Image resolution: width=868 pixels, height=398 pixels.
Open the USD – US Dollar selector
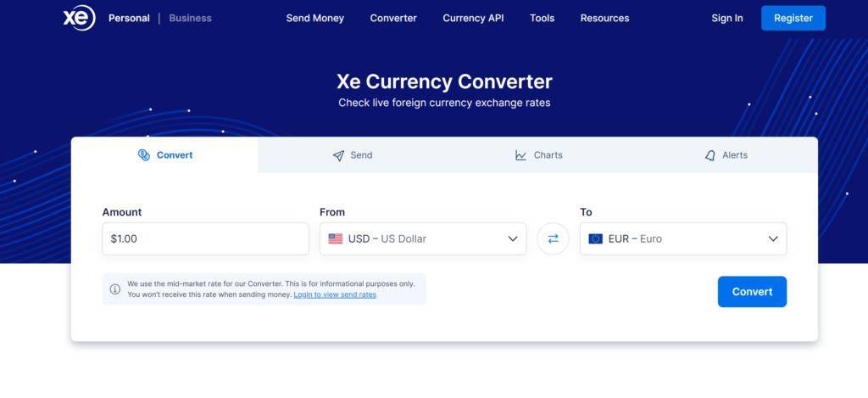click(423, 239)
